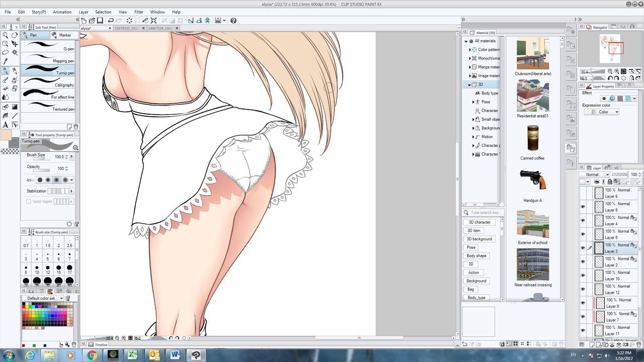Image resolution: width=644 pixels, height=362 pixels.
Task: Open the Anti-aliasing options dropdown arrow
Action: (x=71, y=180)
